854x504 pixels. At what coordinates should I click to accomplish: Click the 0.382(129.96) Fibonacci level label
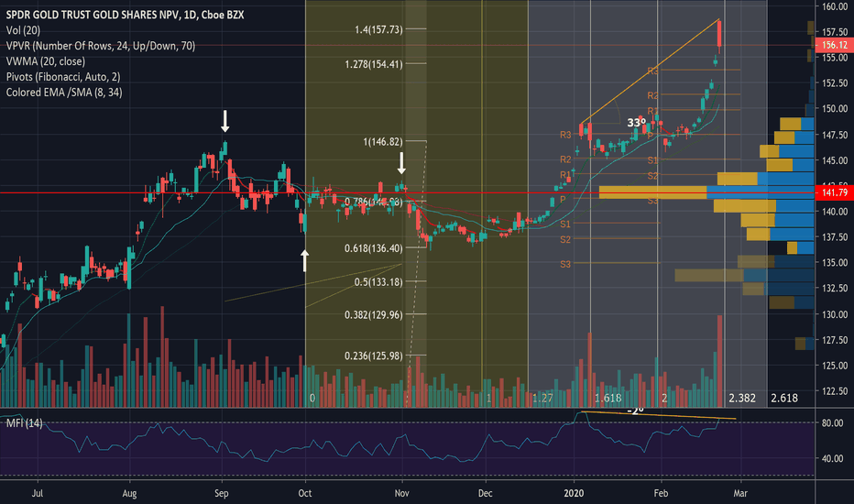coord(374,314)
